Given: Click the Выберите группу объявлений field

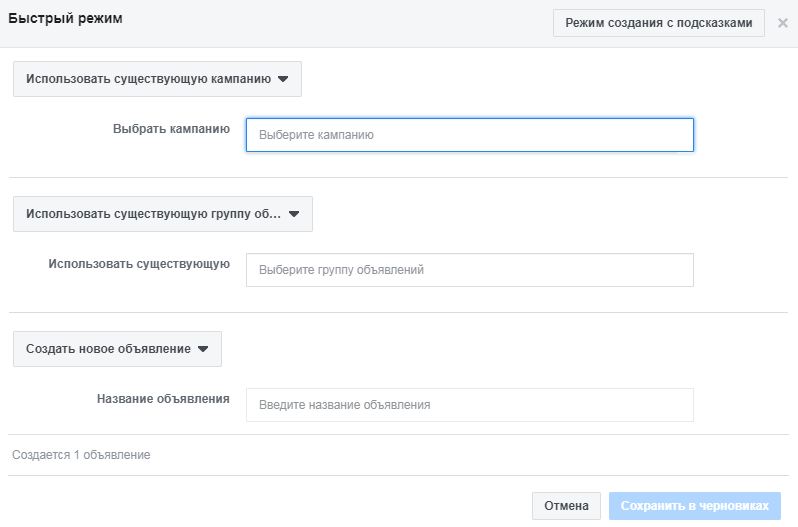Looking at the screenshot, I should coord(469,270).
